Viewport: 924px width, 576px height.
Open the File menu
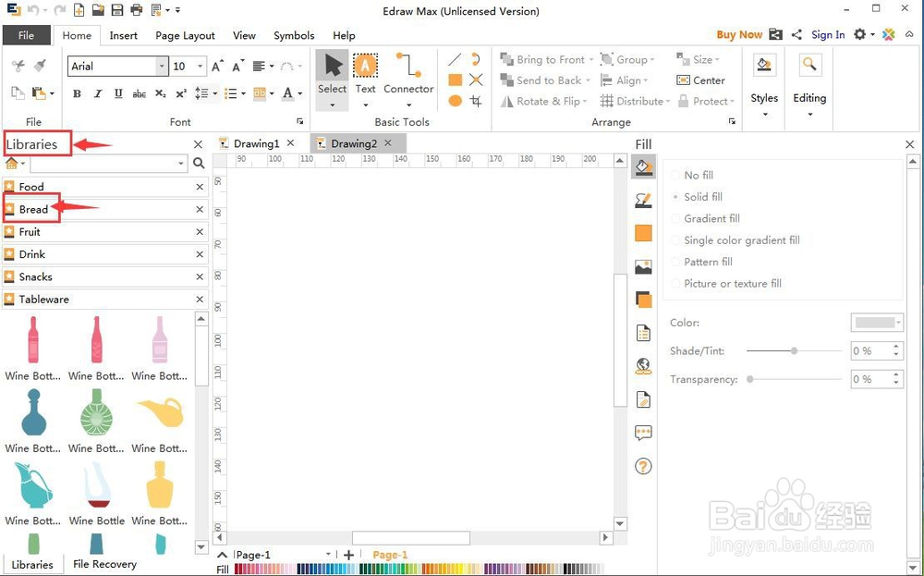pos(26,35)
